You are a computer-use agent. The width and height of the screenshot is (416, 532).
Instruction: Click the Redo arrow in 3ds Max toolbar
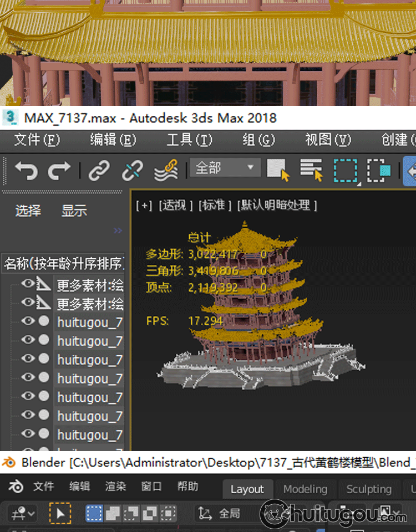pos(59,170)
